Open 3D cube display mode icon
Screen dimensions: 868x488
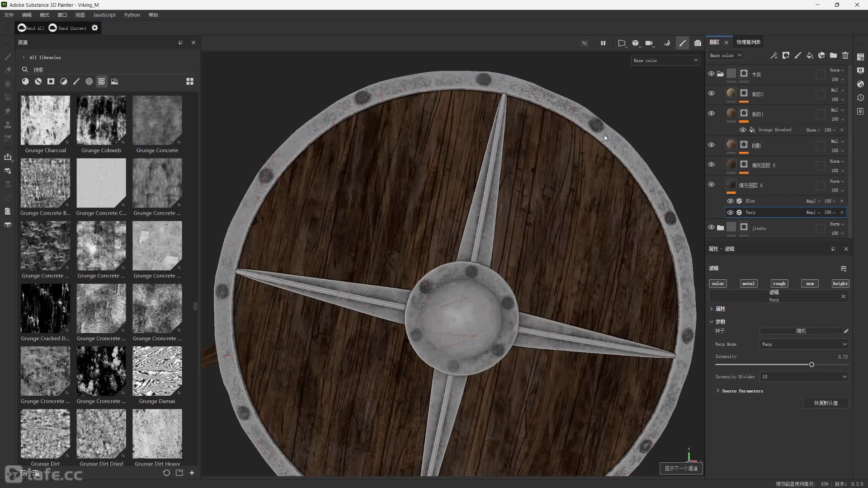(636, 43)
